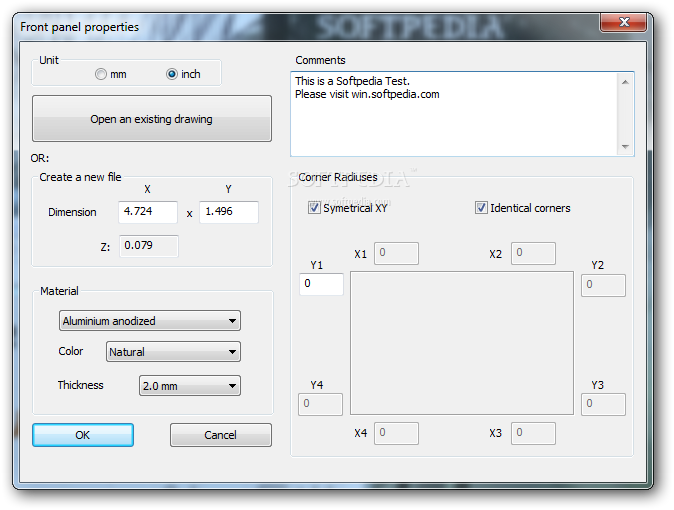This screenshot has width=674, height=510.
Task: Click the Y1 corner radius field
Action: point(321,284)
